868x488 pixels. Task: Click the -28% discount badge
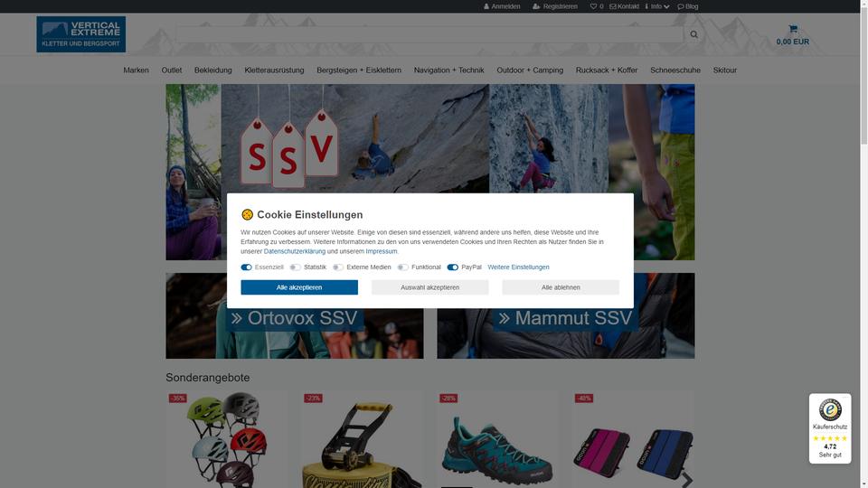coord(448,399)
